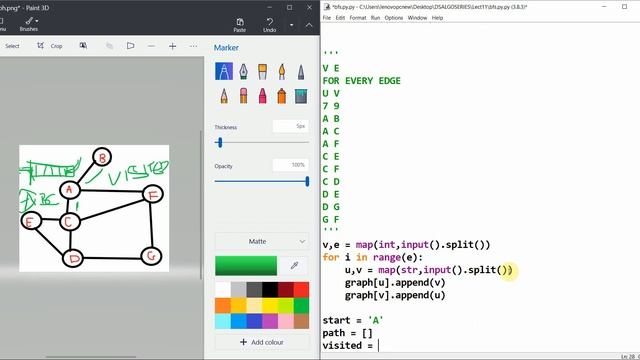Select the yellow colour swatch

270,305
